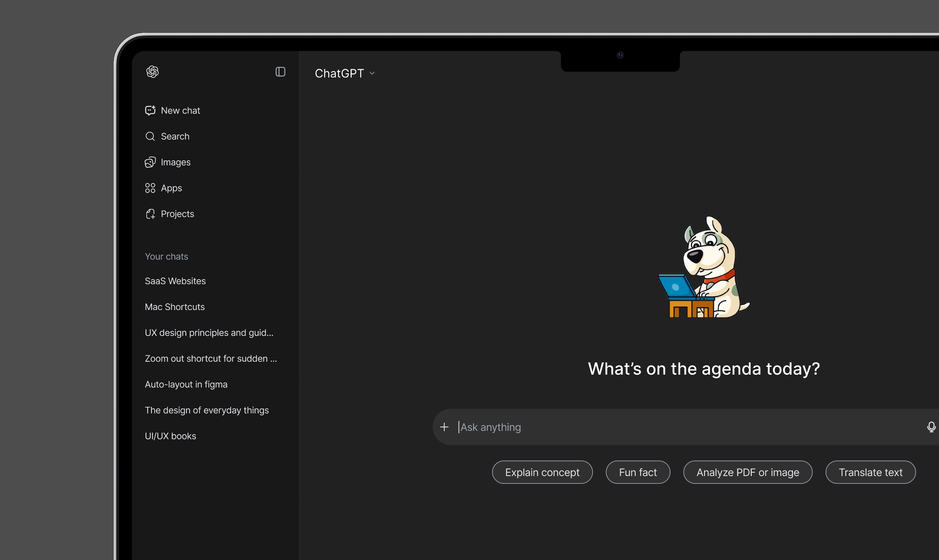Open the SaaS Websites chat

click(175, 281)
